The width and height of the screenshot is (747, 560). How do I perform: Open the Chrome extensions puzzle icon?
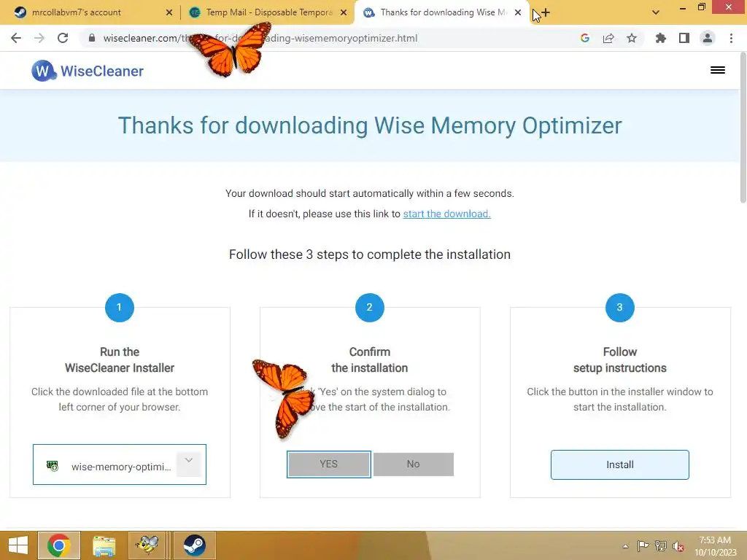point(661,38)
